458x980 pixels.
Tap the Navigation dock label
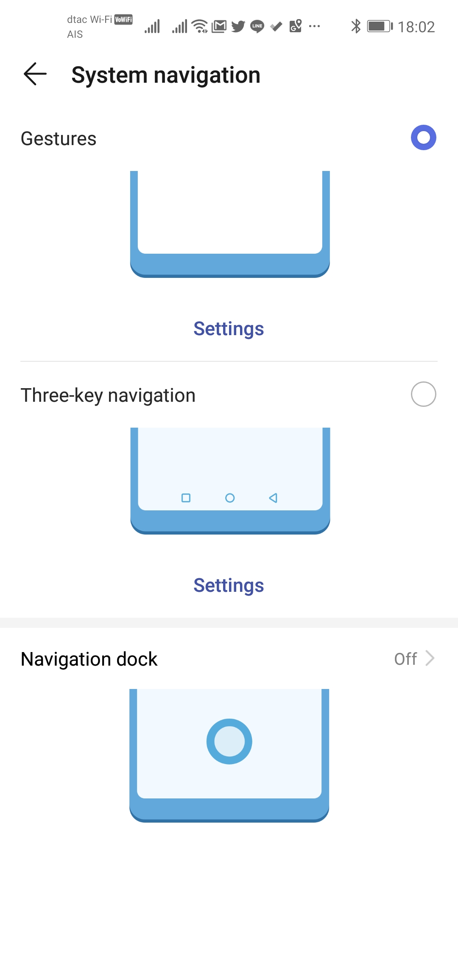tap(89, 659)
